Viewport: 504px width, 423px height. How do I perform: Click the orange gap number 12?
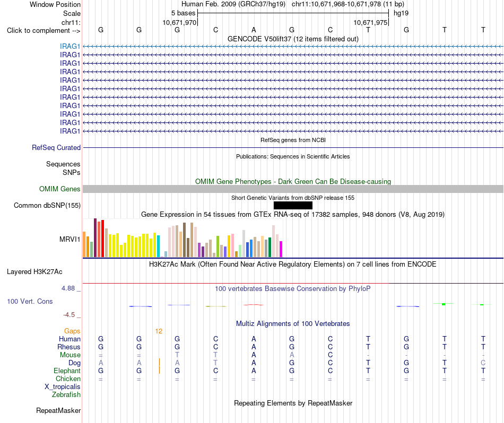[159, 331]
